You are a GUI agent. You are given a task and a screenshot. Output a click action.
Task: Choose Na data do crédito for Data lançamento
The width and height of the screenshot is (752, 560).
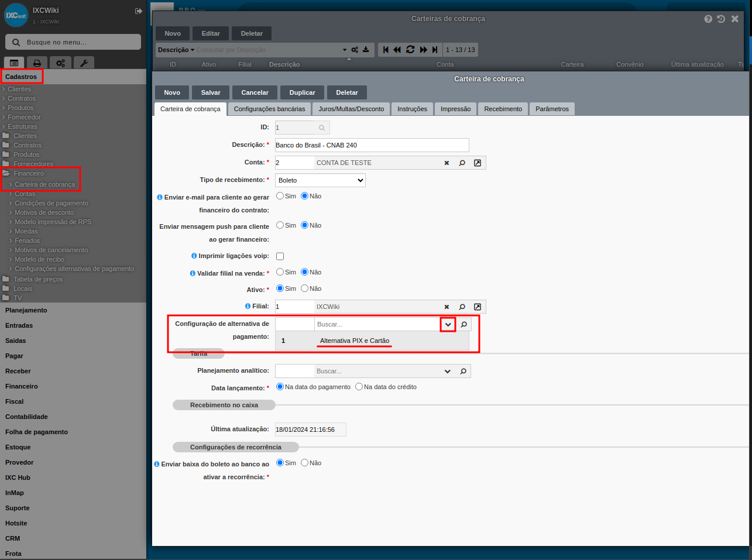tap(359, 387)
